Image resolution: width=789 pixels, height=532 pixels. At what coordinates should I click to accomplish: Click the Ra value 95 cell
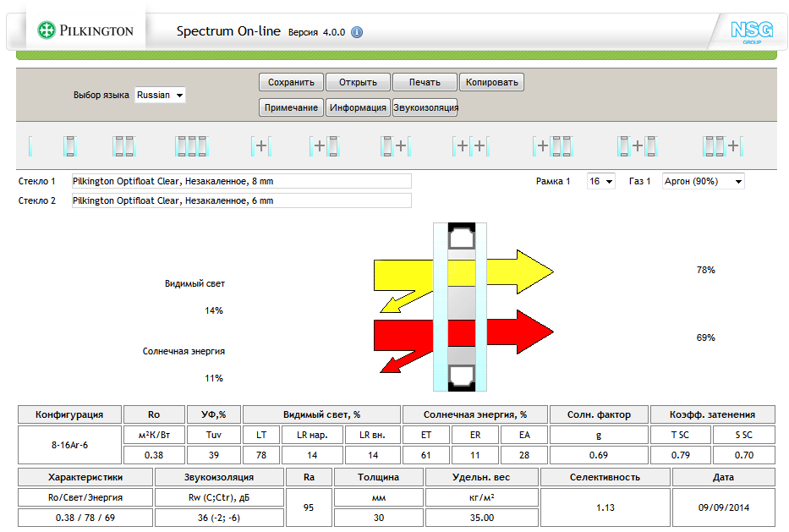point(309,507)
